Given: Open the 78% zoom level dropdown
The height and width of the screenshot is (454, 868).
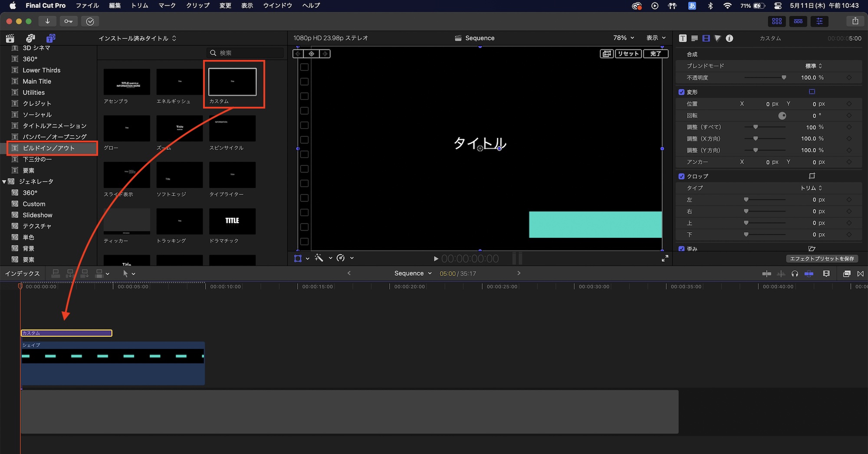Looking at the screenshot, I should pos(624,38).
